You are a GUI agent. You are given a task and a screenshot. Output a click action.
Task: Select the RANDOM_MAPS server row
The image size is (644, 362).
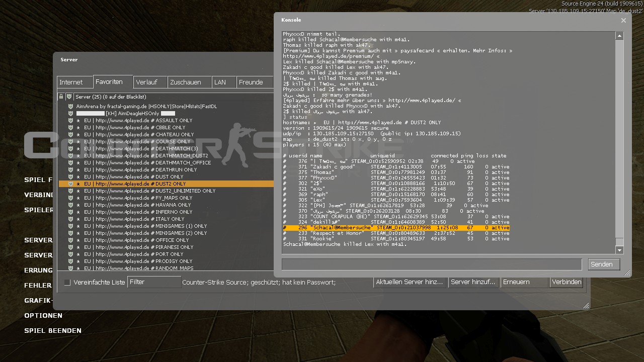click(166, 268)
